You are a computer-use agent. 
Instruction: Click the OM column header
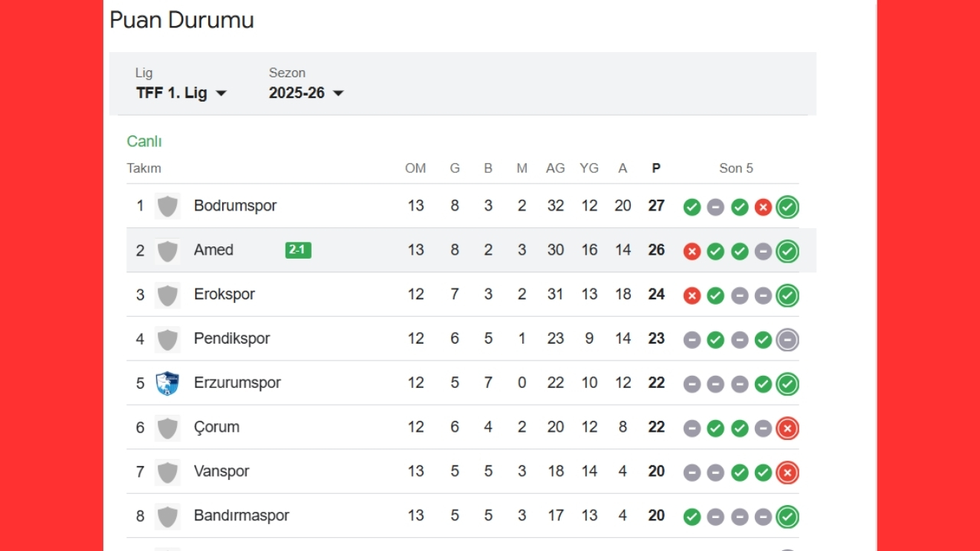click(x=415, y=168)
